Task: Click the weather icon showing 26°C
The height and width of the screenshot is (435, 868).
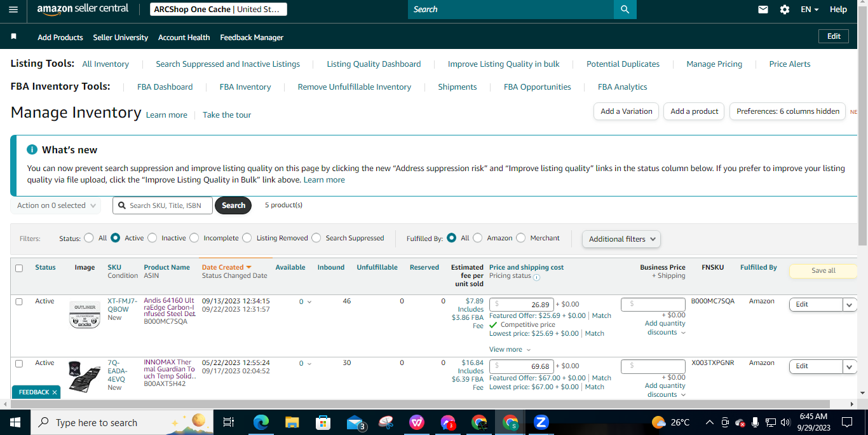Action: coord(658,422)
